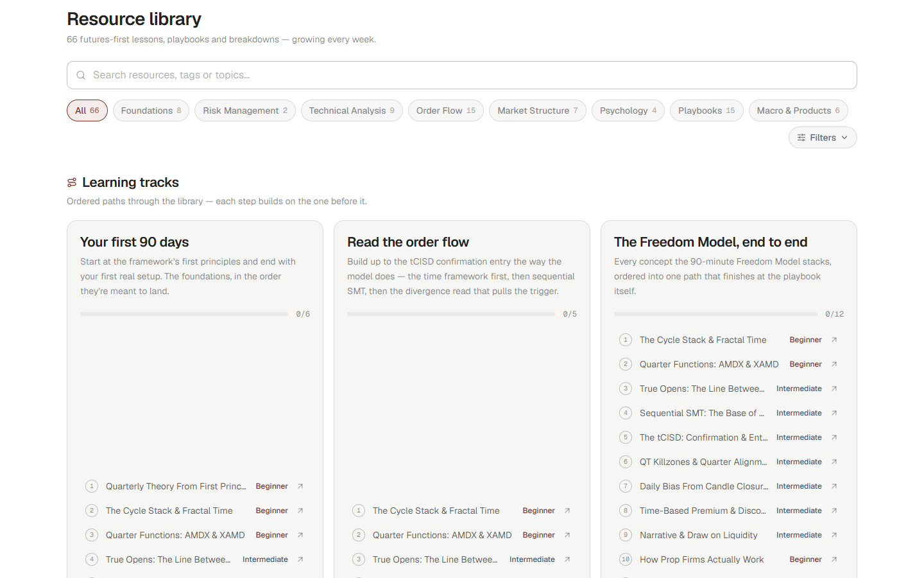This screenshot has height=578, width=924.
Task: Click the 0/12 progress count
Action: 834,314
